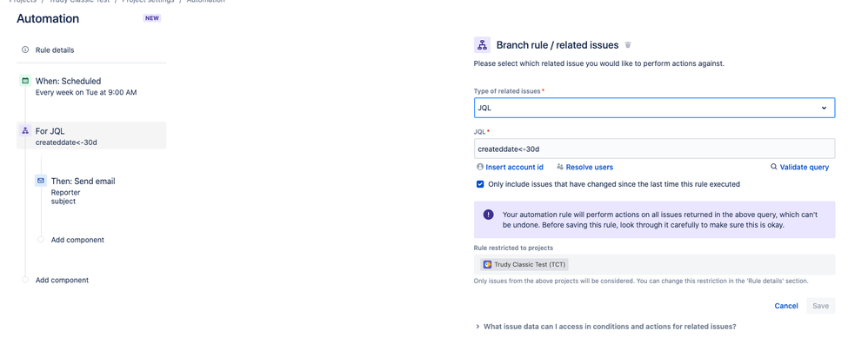Viewport: 868px width, 344px height.
Task: Open Rule details in the sidebar
Action: (54, 50)
